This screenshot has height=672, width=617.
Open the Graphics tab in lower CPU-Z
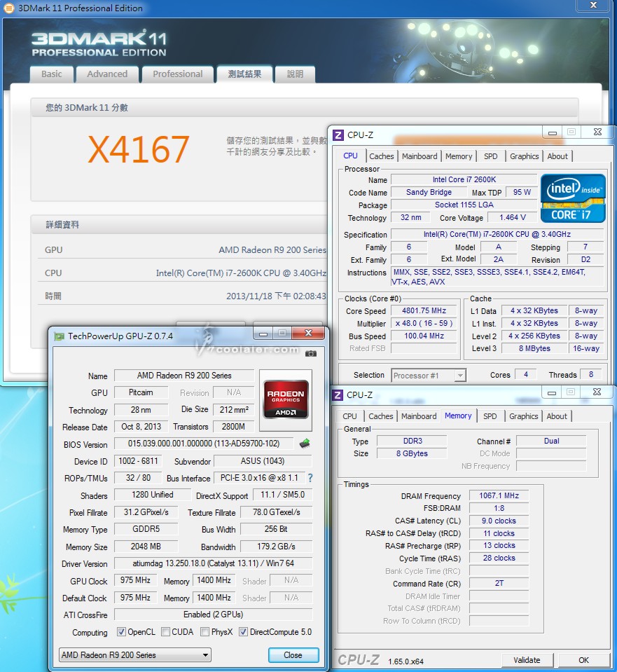tap(523, 416)
